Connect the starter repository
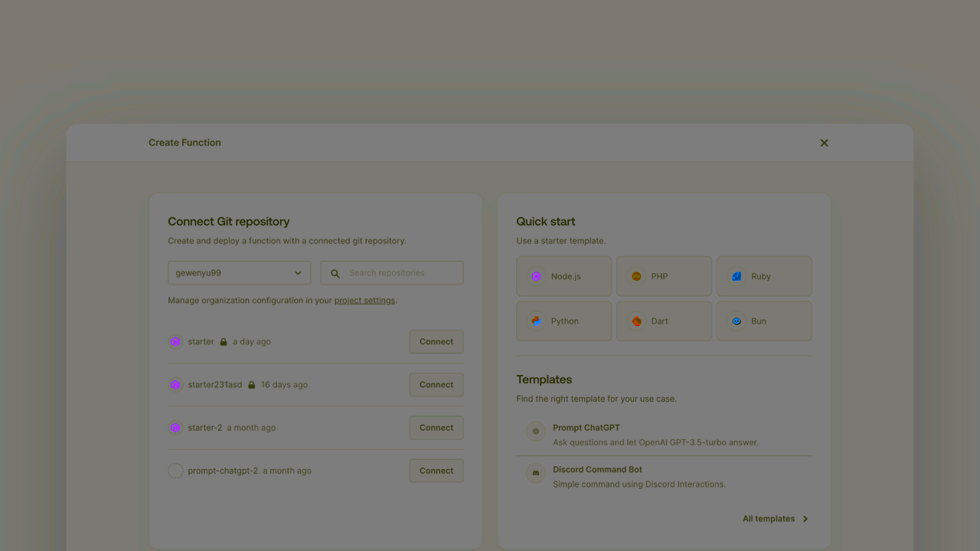 pyautogui.click(x=436, y=341)
